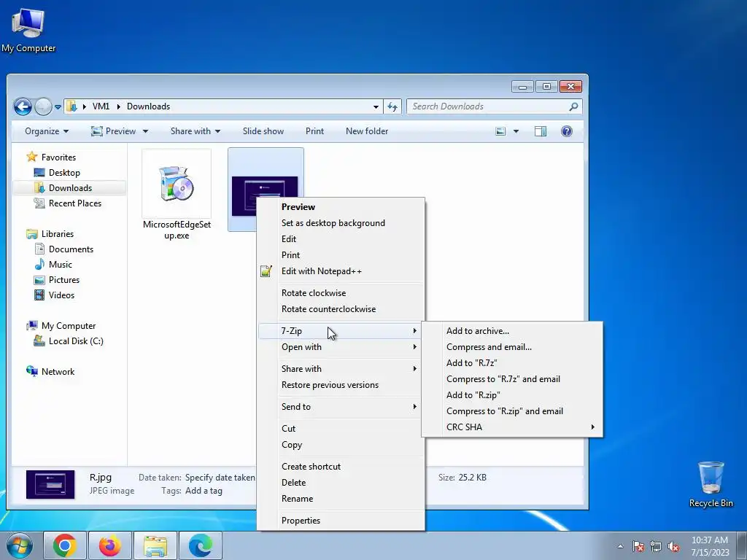The image size is (747, 560).
Task: Launch Microsoft Edge from the taskbar
Action: [201, 545]
